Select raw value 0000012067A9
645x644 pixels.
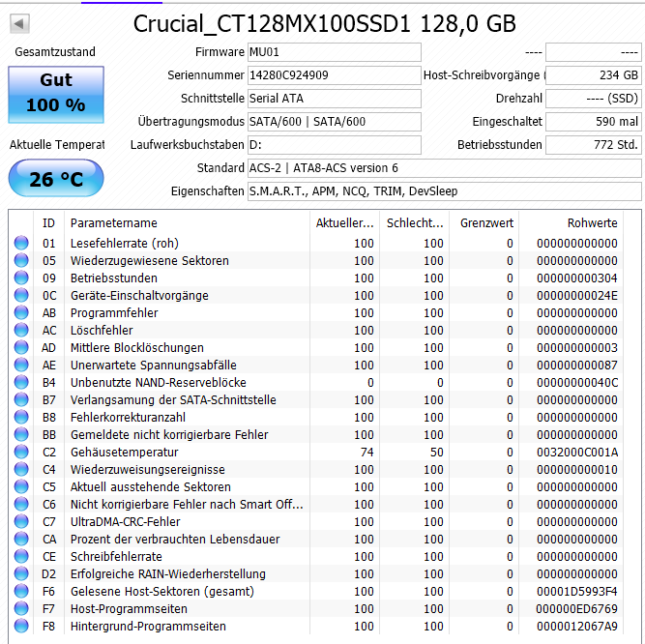click(577, 626)
